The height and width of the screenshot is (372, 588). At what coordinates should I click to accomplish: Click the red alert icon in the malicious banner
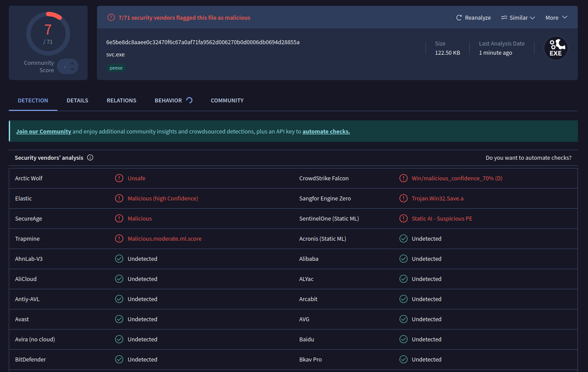point(111,18)
